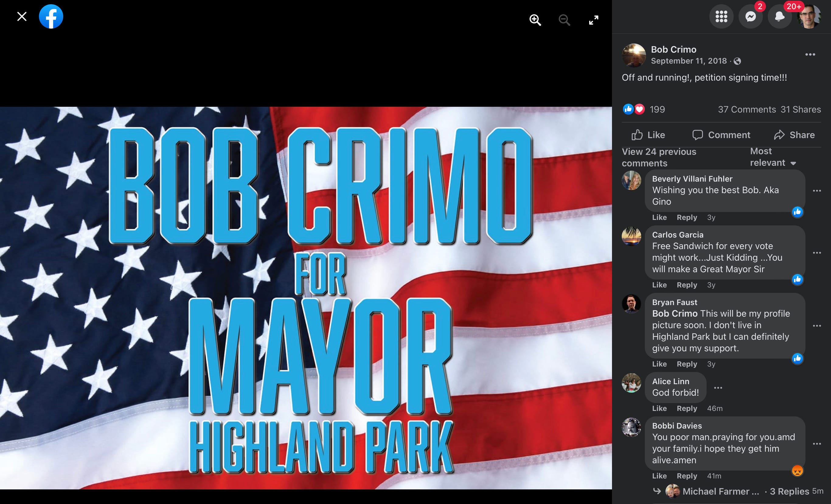
Task: Reply to Beverly Villani Fuhler's comment
Action: click(x=687, y=217)
